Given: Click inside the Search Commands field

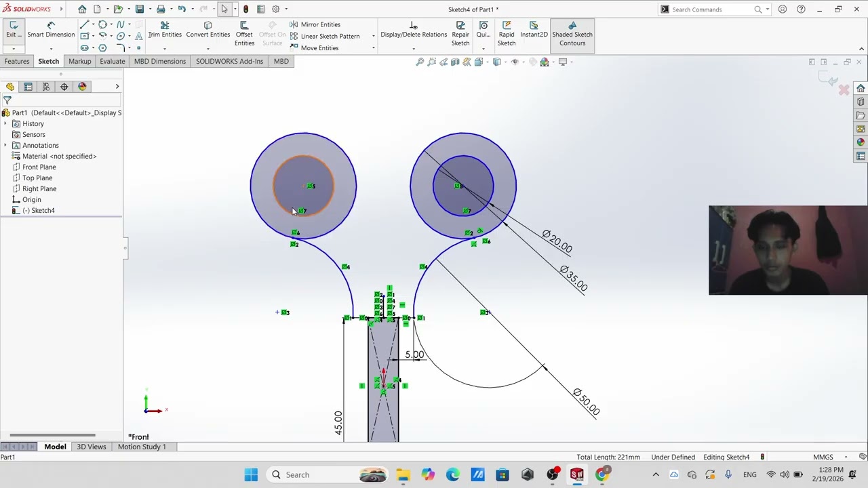Looking at the screenshot, I should pyautogui.click(x=712, y=9).
